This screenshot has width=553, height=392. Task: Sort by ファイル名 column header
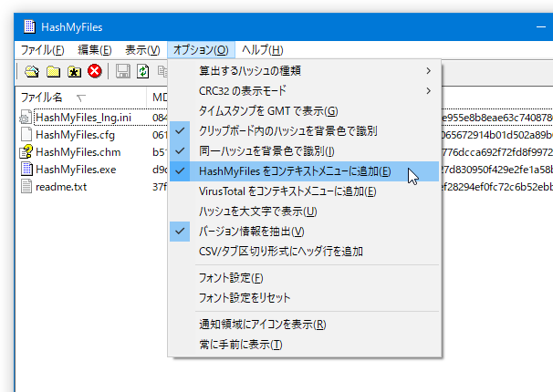click(81, 98)
